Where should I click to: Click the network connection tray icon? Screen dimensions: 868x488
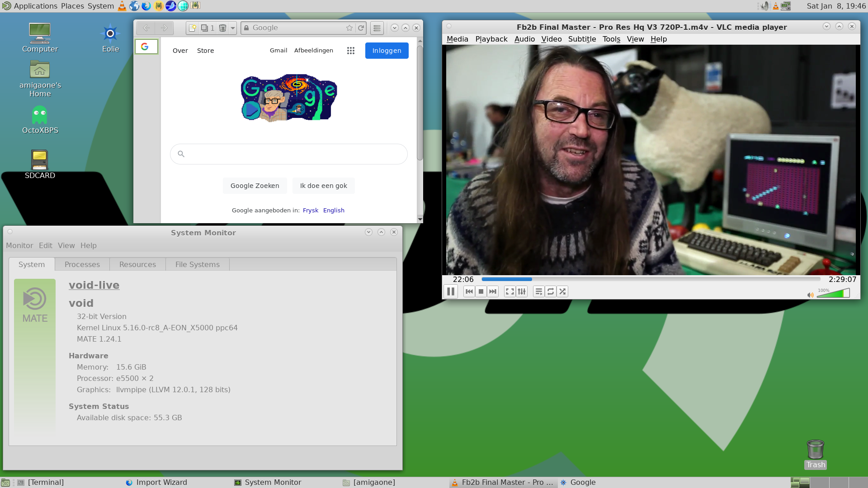pyautogui.click(x=786, y=6)
